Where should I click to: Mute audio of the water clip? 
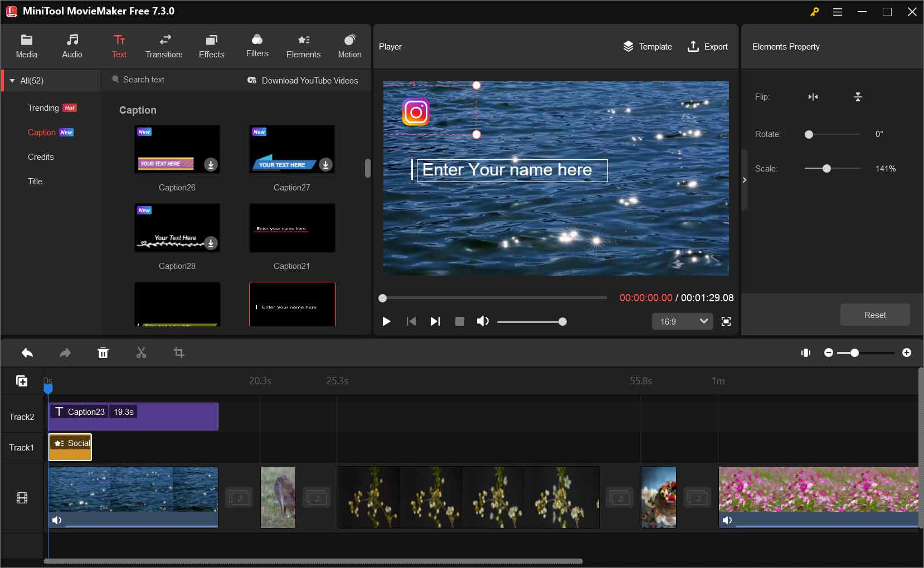tap(57, 520)
